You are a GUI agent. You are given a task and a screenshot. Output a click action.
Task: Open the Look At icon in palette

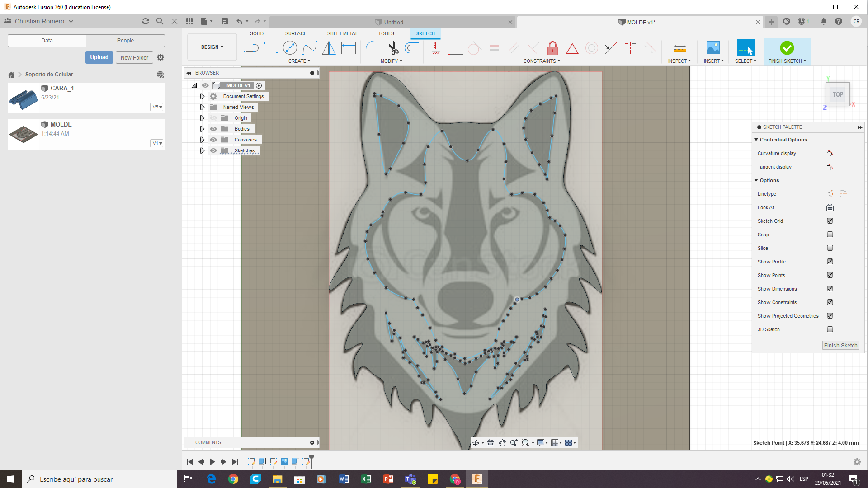pyautogui.click(x=830, y=207)
